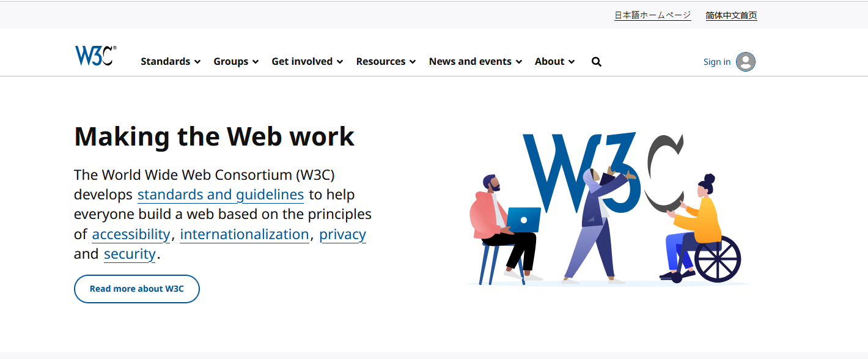Viewport: 868px width, 359px height.
Task: Open the About menu
Action: (554, 62)
